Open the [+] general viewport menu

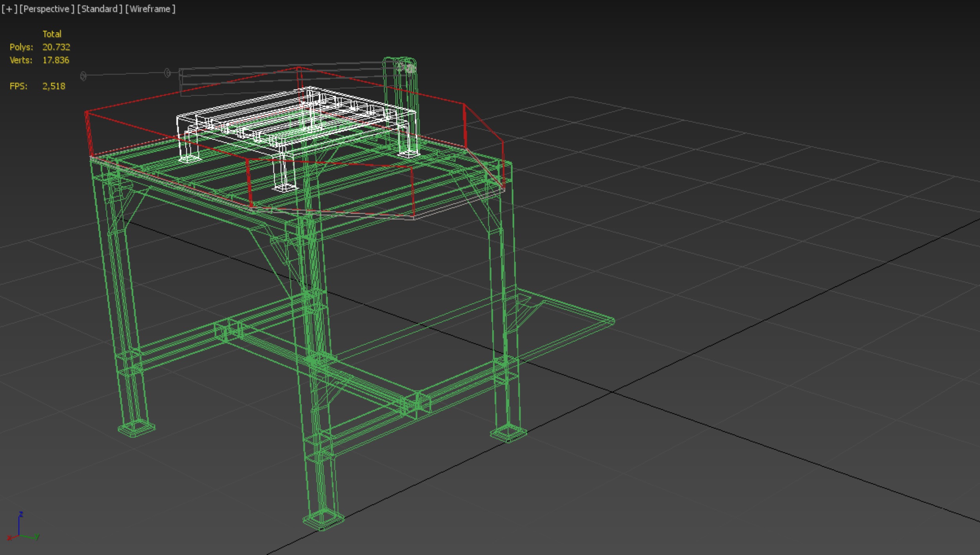(x=9, y=9)
